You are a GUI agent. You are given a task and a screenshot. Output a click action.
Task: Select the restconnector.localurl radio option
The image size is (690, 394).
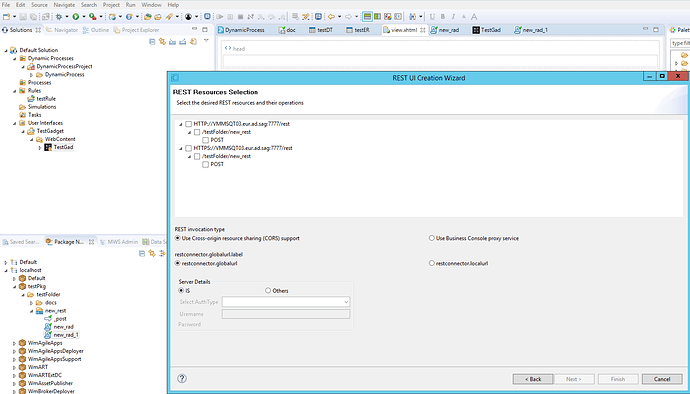tap(432, 263)
